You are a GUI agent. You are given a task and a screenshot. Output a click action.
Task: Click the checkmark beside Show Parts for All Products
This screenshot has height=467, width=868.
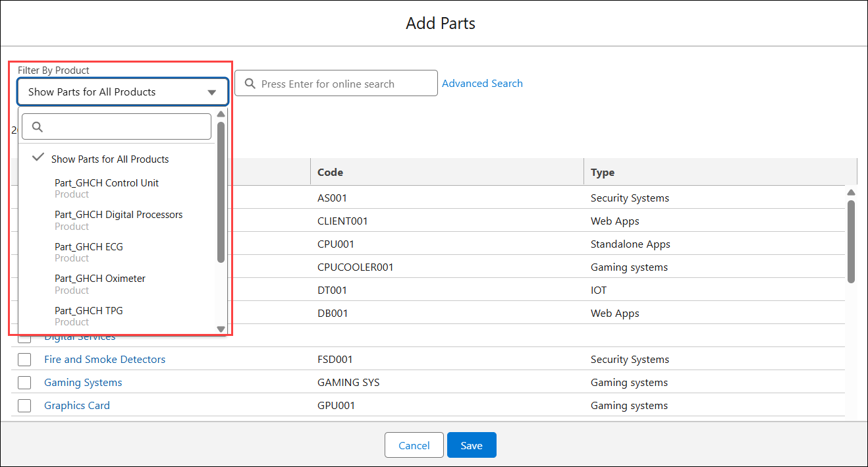tap(38, 158)
